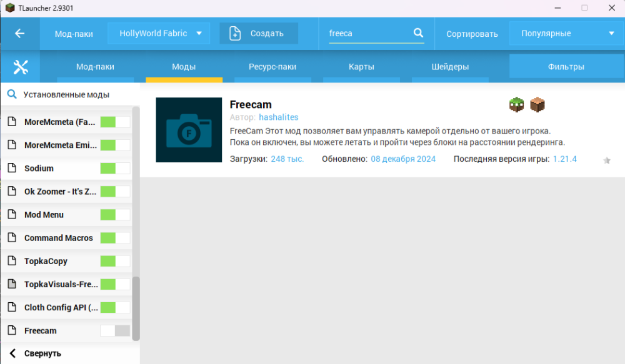Click the search magnifier icon next to freeca
The height and width of the screenshot is (364, 625).
418,32
